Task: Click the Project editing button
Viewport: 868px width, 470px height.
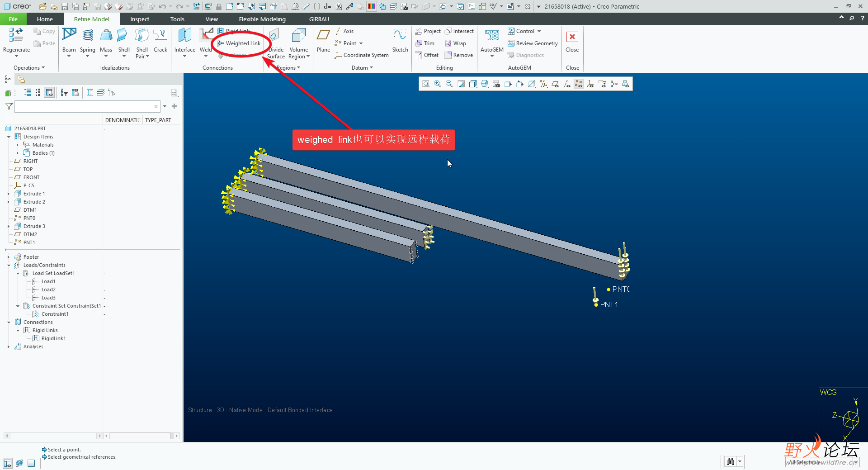Action: 428,31
